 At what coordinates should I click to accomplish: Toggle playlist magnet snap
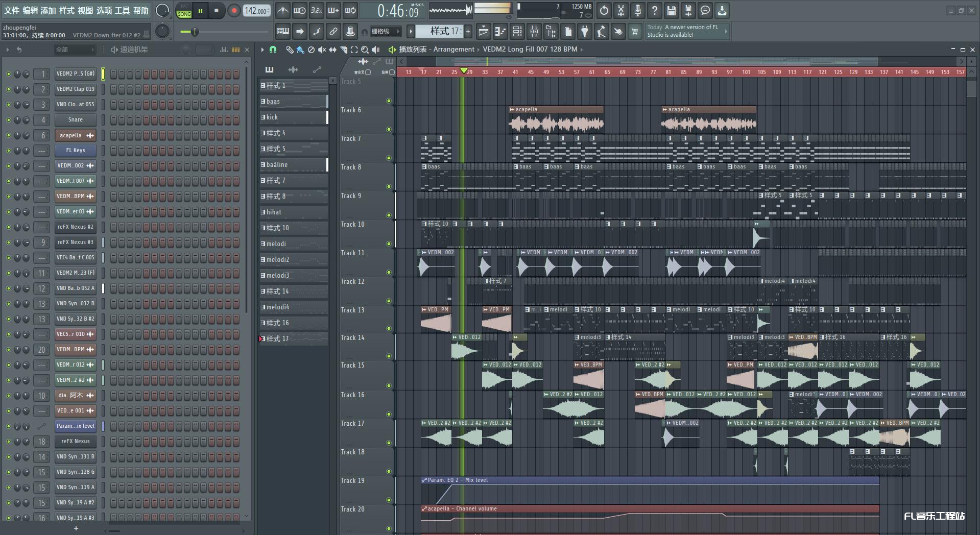pyautogui.click(x=273, y=50)
